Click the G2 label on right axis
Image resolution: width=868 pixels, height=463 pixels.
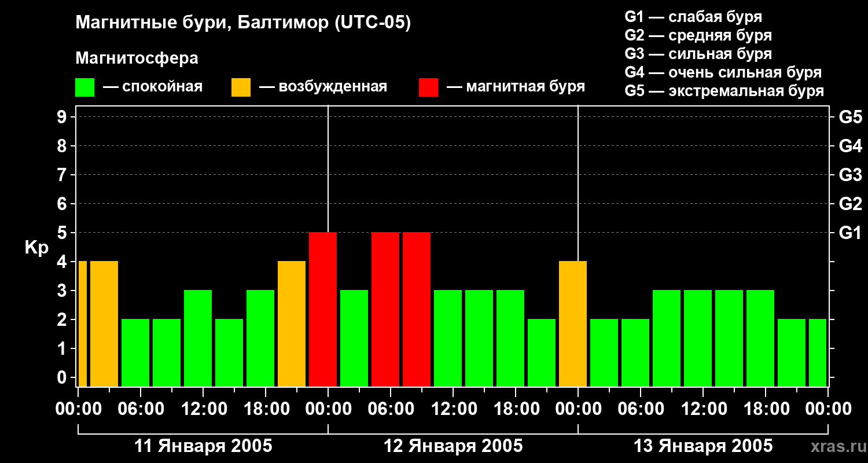(x=850, y=204)
